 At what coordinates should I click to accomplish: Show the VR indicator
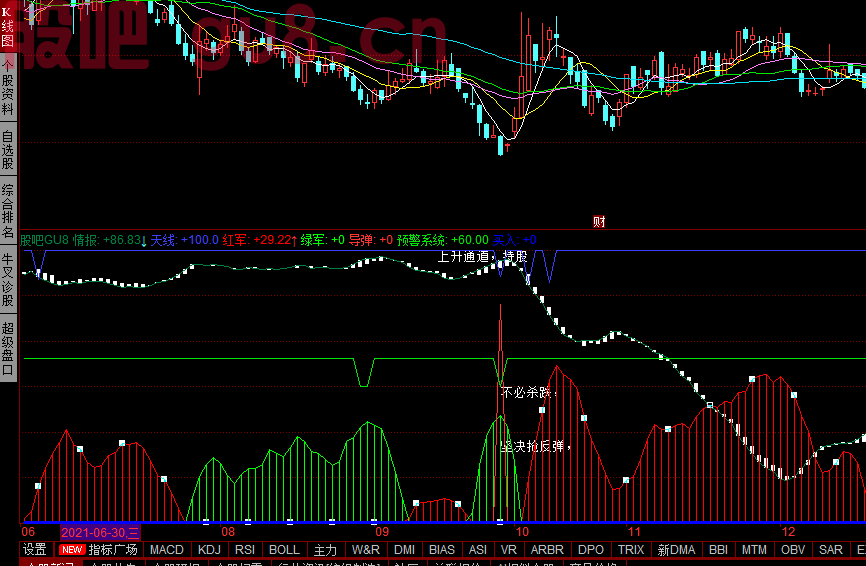509,549
